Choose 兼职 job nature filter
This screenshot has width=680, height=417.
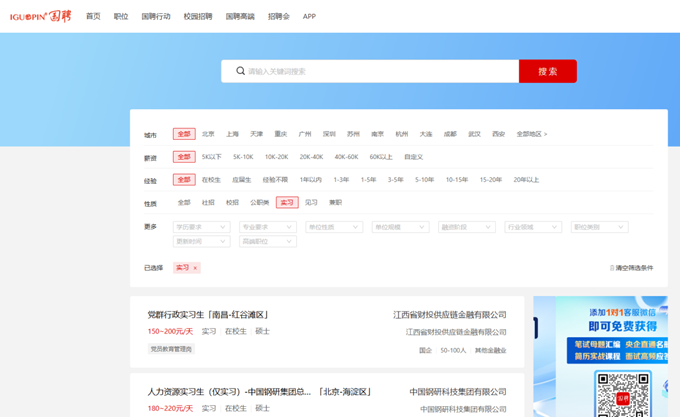pyautogui.click(x=335, y=202)
